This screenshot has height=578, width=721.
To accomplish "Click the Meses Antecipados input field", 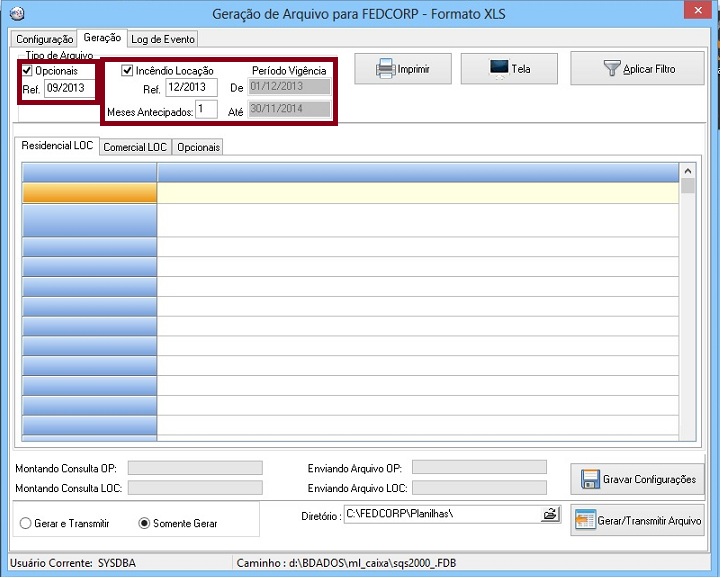I will [206, 109].
